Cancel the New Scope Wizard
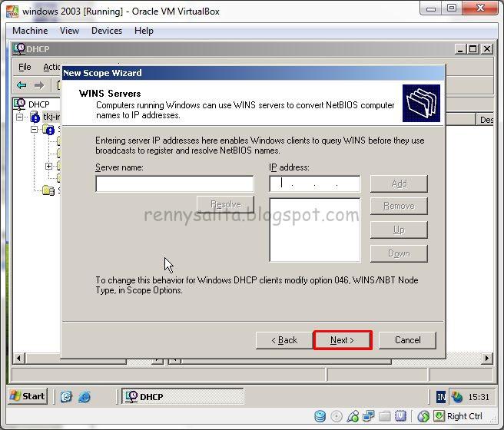This screenshot has width=504, height=430. pos(407,340)
